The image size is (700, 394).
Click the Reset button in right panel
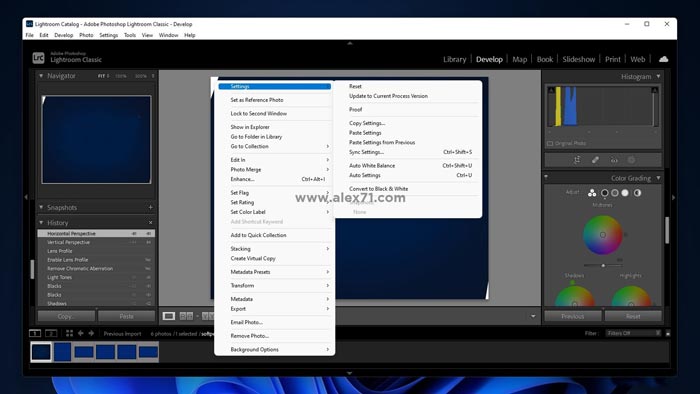pyautogui.click(x=633, y=316)
